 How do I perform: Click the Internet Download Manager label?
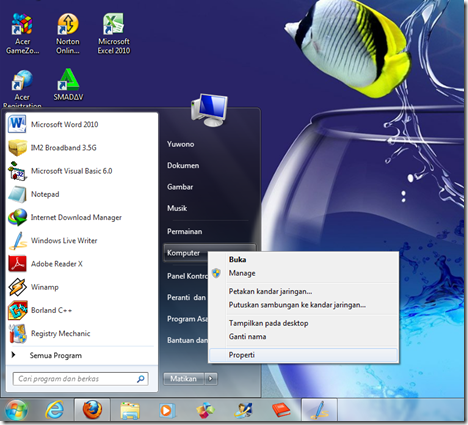76,217
